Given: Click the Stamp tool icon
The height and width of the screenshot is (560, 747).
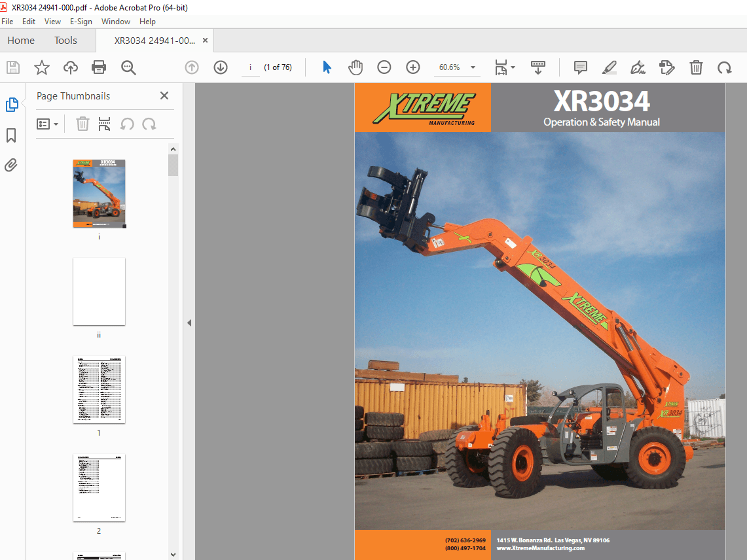Looking at the screenshot, I should click(x=667, y=67).
